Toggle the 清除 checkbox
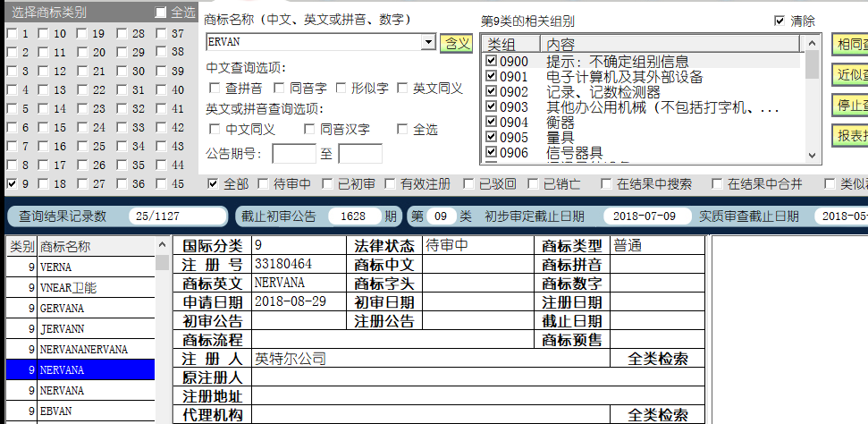The height and width of the screenshot is (424, 868). click(x=780, y=21)
